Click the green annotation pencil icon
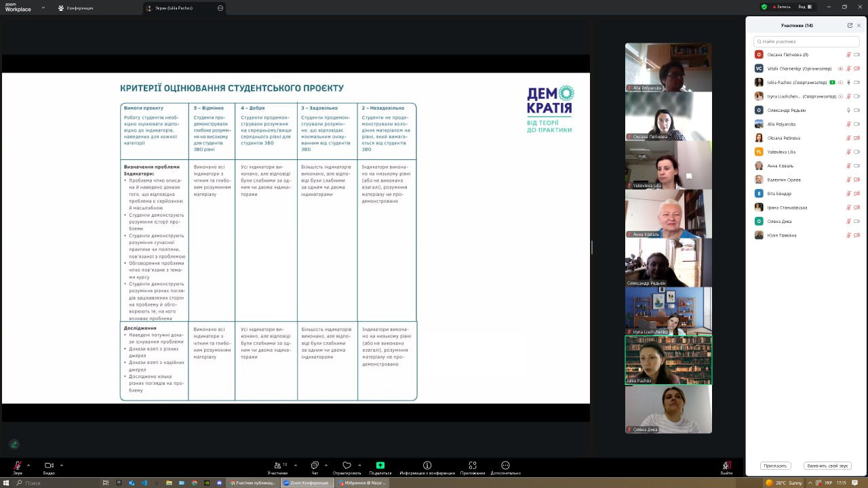868x488 pixels. 14,445
